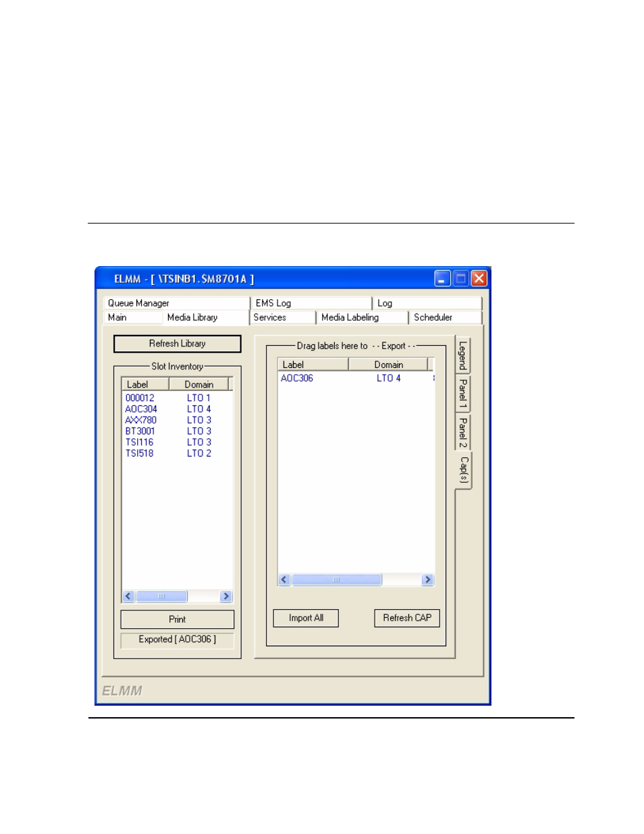Switch to Media Labeling tab
The image size is (644, 834).
tap(363, 317)
